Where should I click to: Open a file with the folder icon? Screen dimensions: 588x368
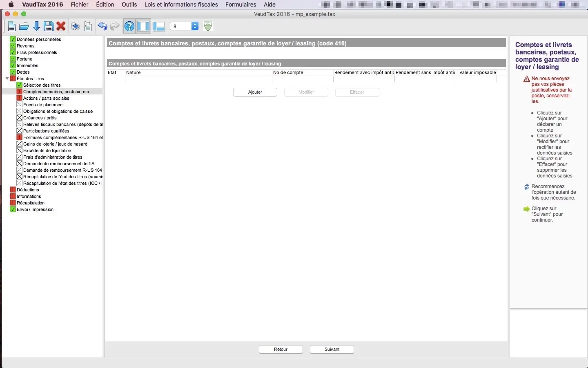(24, 27)
